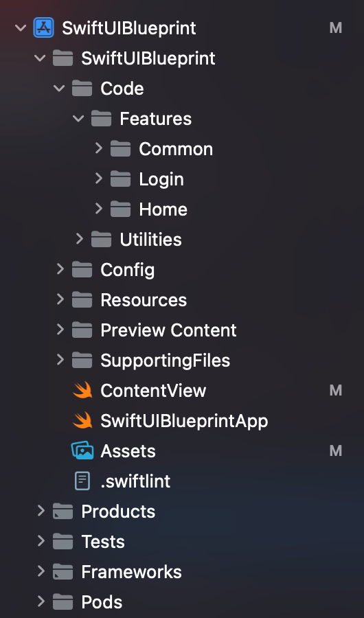Click the Frameworks folder icon

click(62, 571)
